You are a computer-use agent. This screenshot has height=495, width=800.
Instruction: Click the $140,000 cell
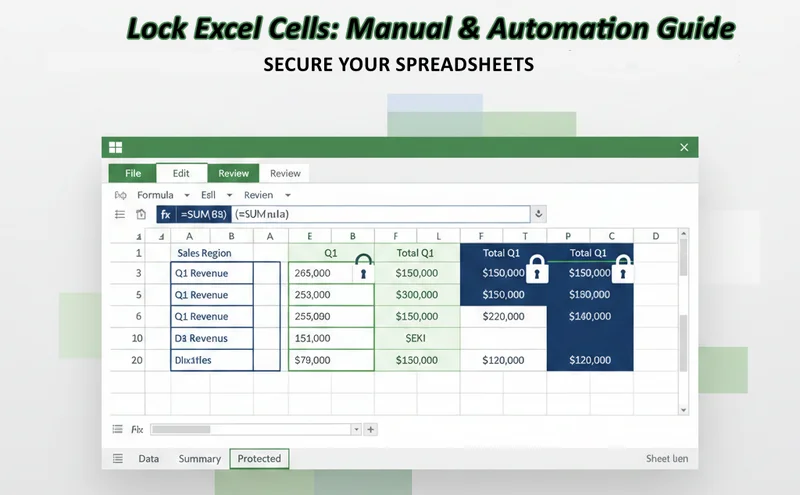[590, 316]
